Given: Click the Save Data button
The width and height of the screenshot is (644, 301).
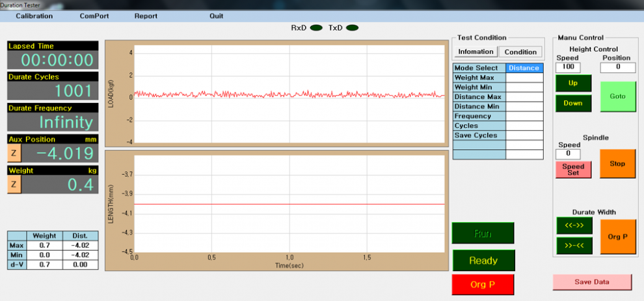Looking at the screenshot, I should (x=592, y=282).
